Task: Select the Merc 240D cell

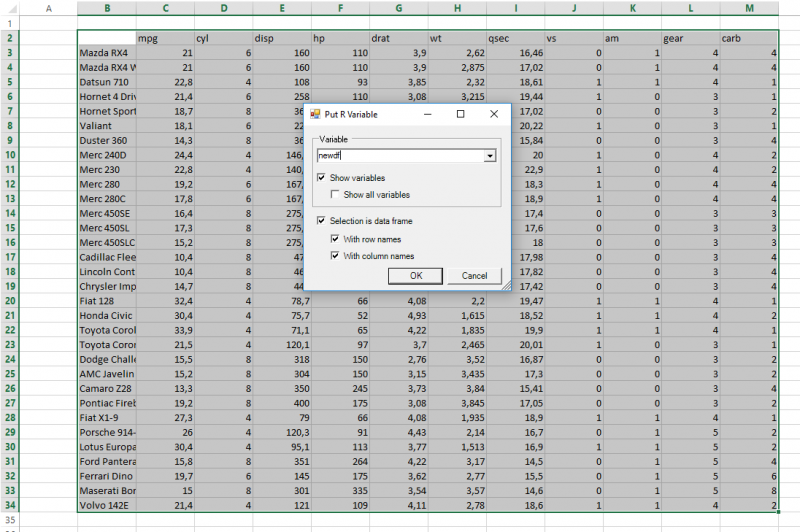Action: pyautogui.click(x=107, y=155)
